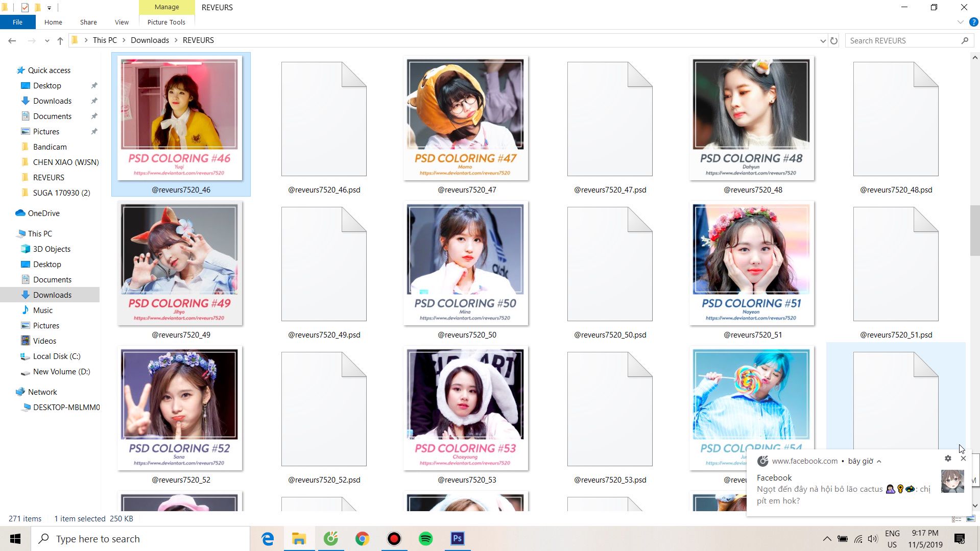Open pinned Downloads under Quick access
This screenshot has height=551, width=980.
(52, 101)
